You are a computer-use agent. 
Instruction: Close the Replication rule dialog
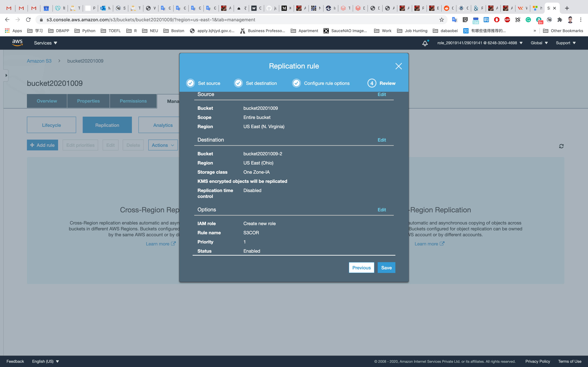point(399,66)
